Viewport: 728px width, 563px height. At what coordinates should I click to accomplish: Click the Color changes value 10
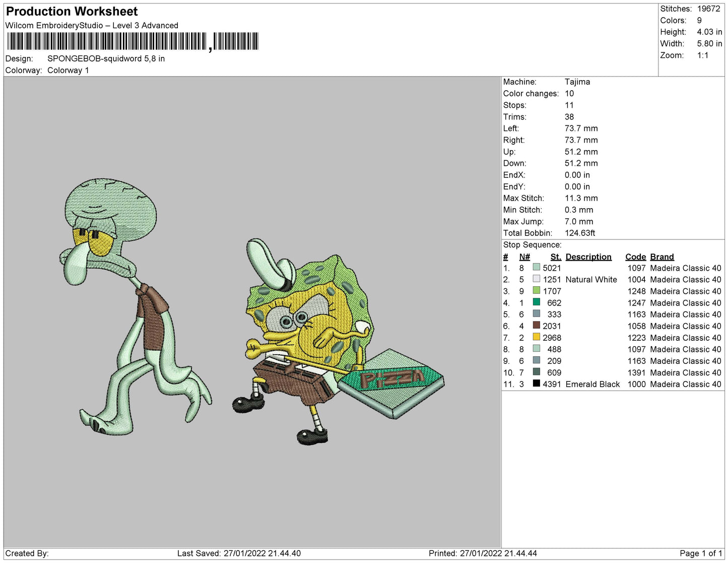point(569,93)
